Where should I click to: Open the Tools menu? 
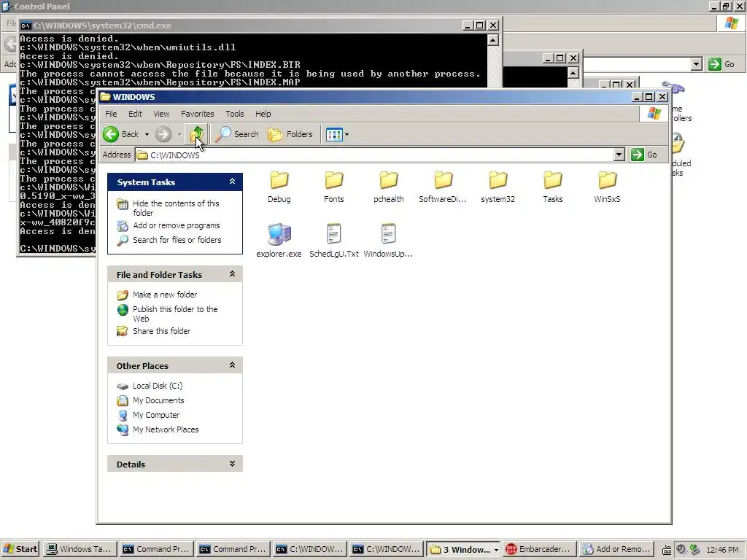(x=234, y=114)
